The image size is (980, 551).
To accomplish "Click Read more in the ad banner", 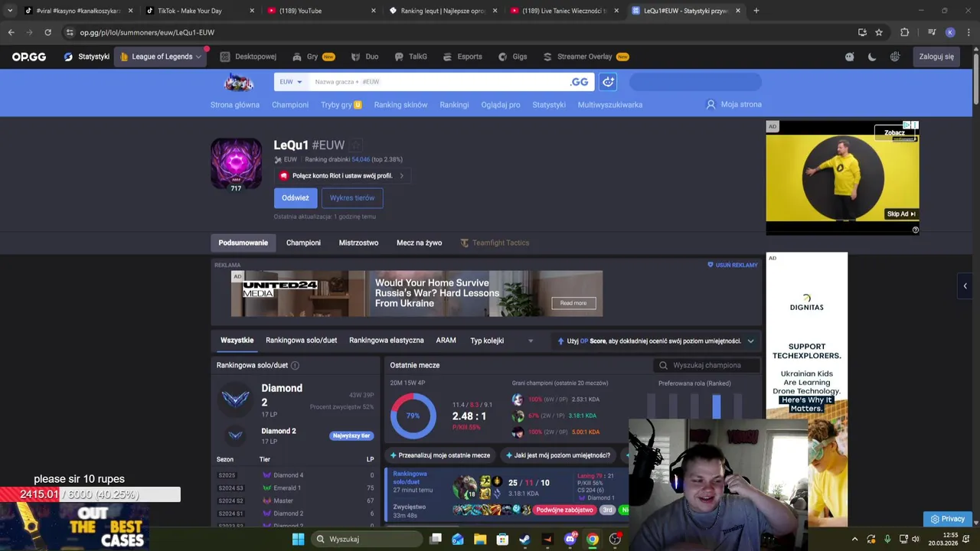I will pos(573,303).
